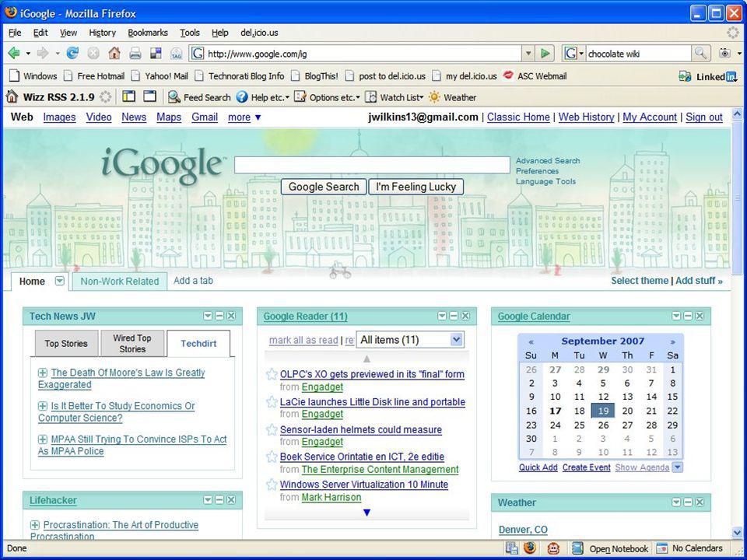Expand MPAA Still Trying story
The image size is (747, 560).
(42, 439)
